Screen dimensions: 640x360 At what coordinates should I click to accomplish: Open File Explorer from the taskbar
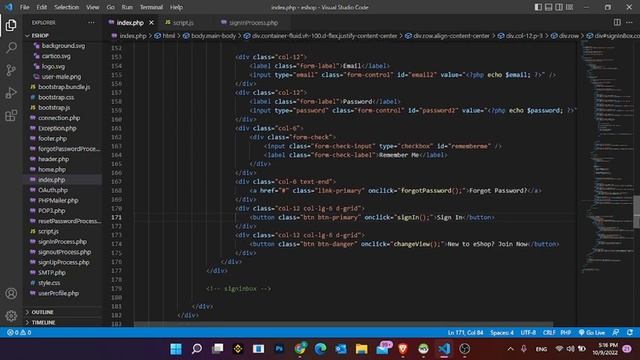point(361,349)
